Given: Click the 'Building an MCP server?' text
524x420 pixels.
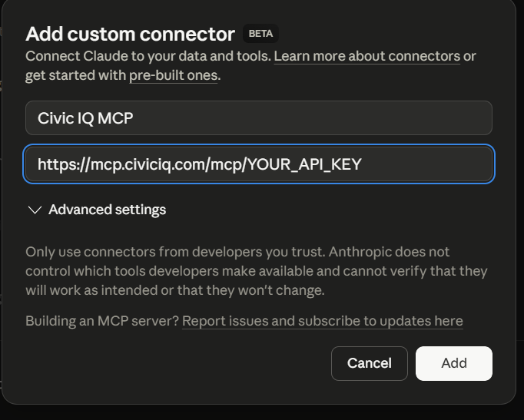Looking at the screenshot, I should [103, 321].
